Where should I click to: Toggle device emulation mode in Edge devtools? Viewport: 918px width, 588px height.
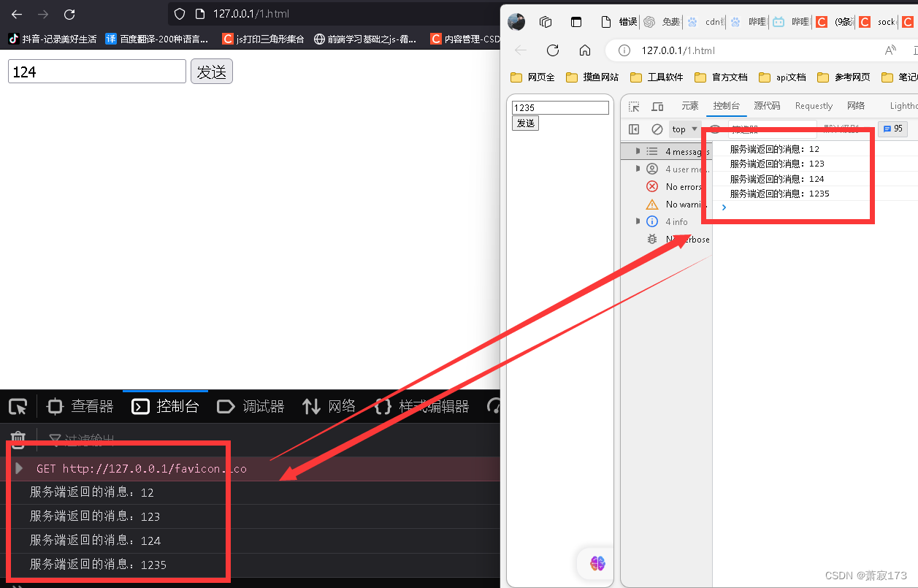657,106
